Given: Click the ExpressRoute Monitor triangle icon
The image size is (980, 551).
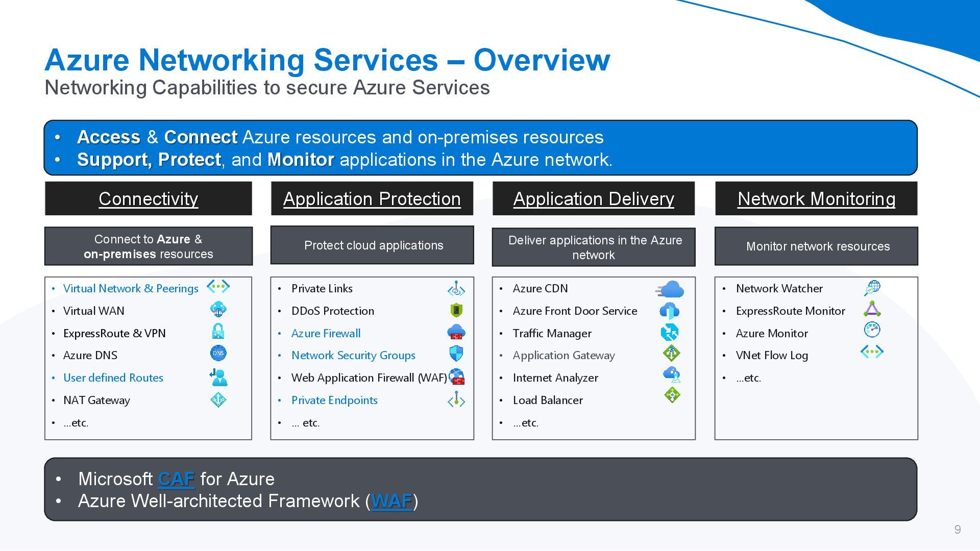Looking at the screenshot, I should [x=872, y=309].
